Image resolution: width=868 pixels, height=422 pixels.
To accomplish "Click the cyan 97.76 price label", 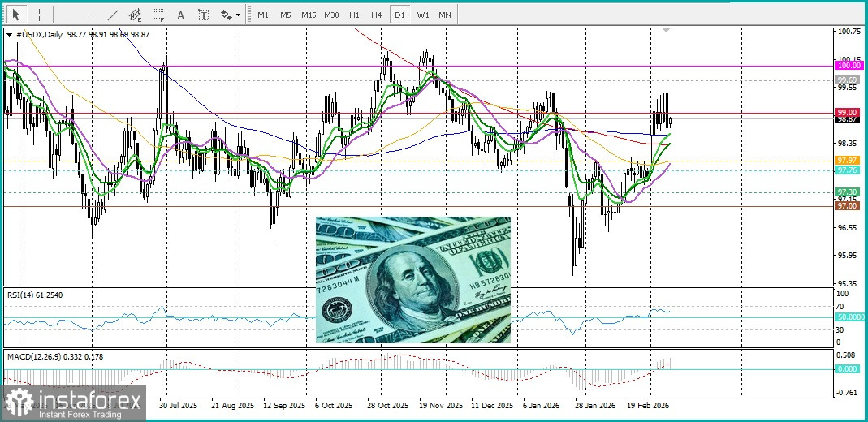I will pos(848,170).
